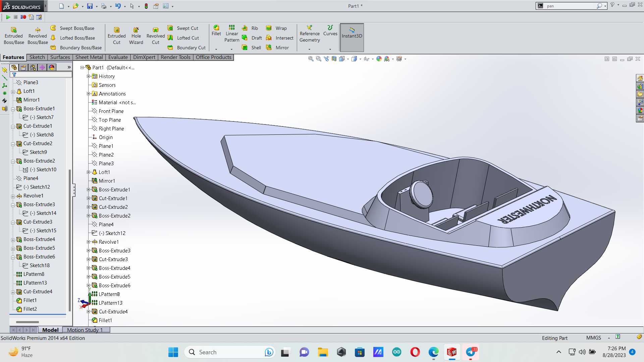Image resolution: width=644 pixels, height=362 pixels.
Task: Open the Reference Geometry dropdown arrow
Action: [x=309, y=49]
